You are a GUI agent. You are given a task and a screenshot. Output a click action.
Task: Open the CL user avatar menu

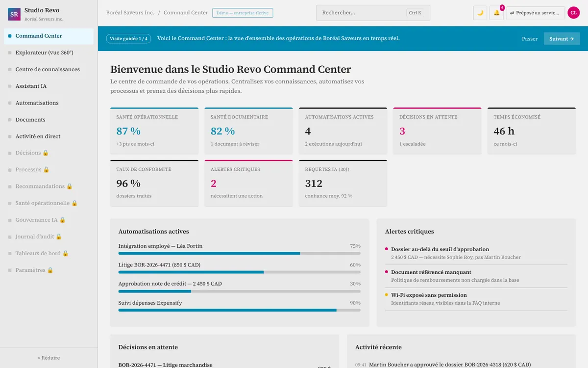[573, 13]
